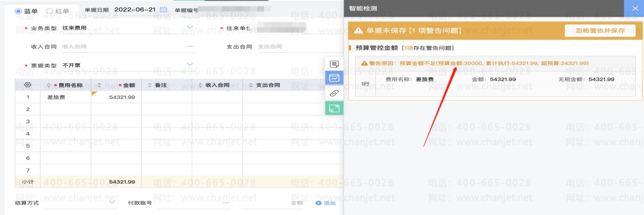The height and width of the screenshot is (215, 644).
Task: Select row number 5 in the table
Action: click(28, 146)
